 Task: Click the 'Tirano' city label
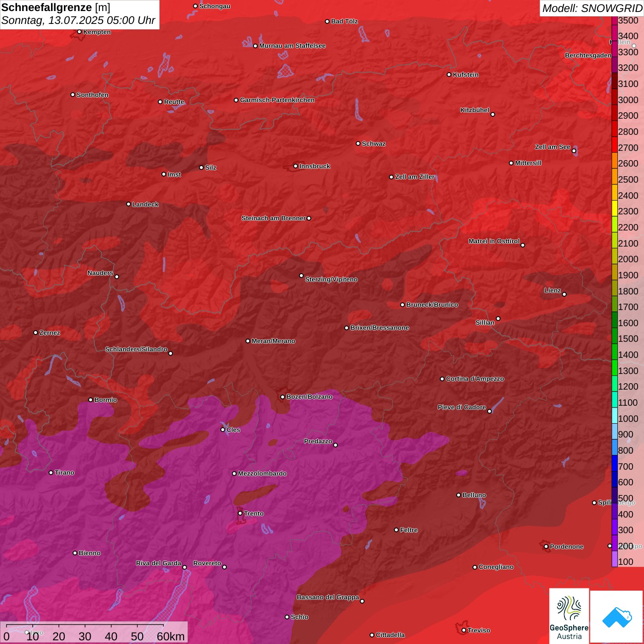[64, 472]
